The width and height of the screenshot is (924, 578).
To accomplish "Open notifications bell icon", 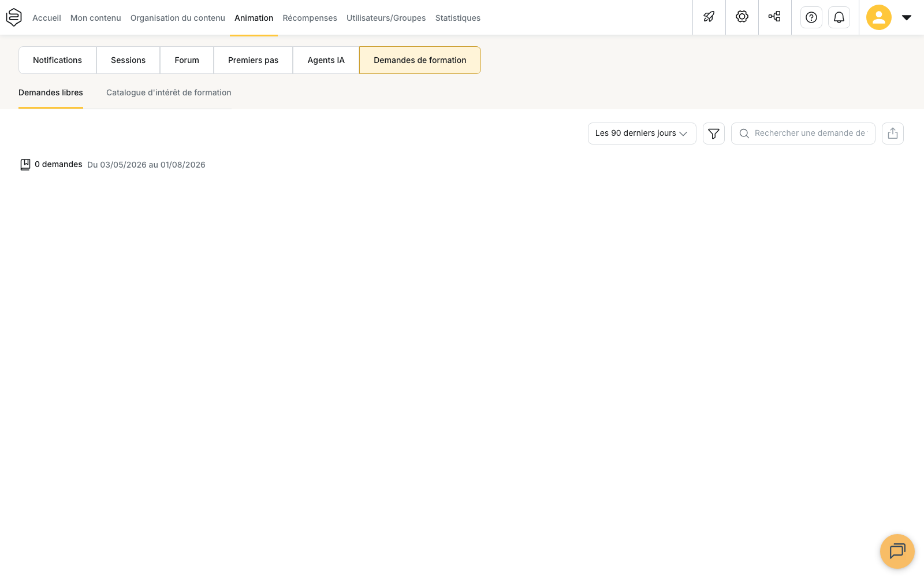I will [839, 17].
